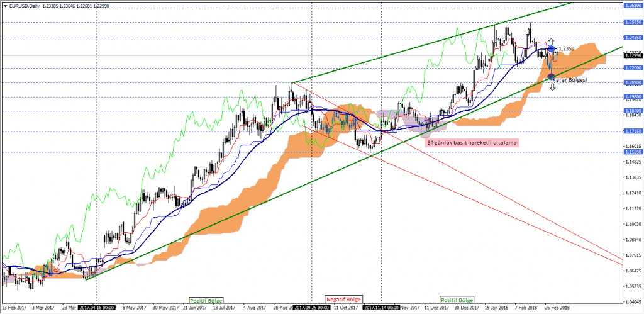Click the 1.12410 price scale value

(x=633, y=193)
